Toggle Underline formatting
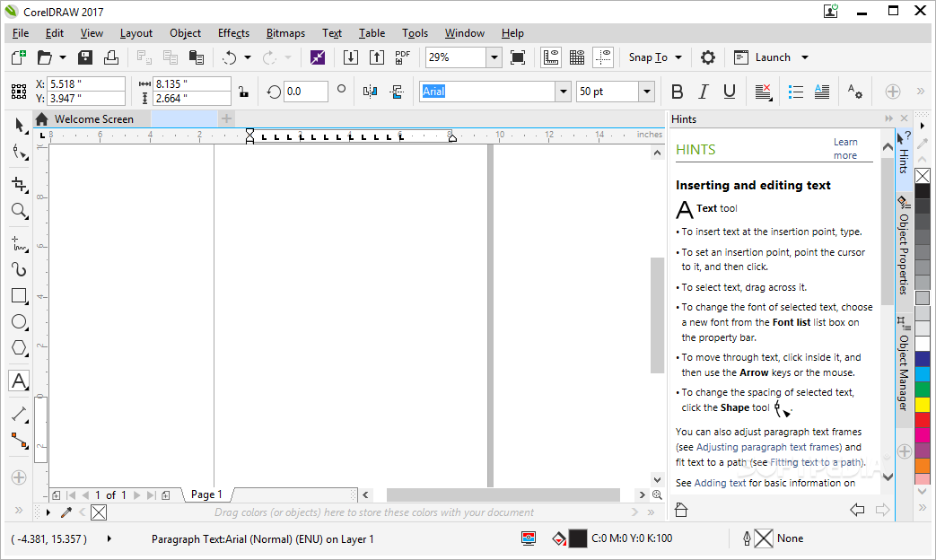The width and height of the screenshot is (936, 560). point(730,92)
